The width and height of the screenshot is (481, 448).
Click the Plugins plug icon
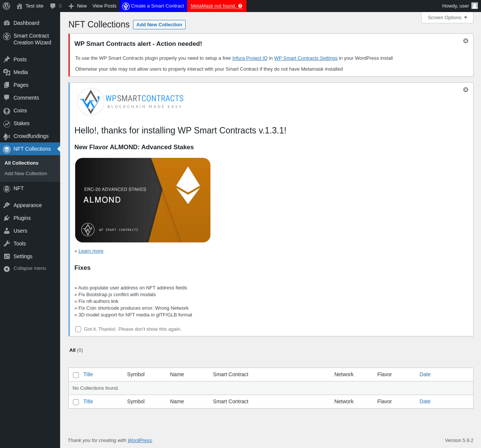click(7, 218)
